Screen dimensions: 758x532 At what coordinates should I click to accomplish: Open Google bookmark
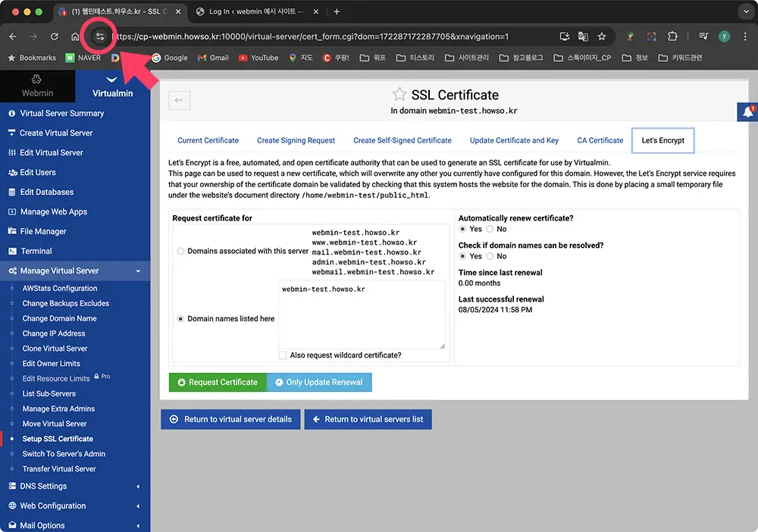coord(170,58)
